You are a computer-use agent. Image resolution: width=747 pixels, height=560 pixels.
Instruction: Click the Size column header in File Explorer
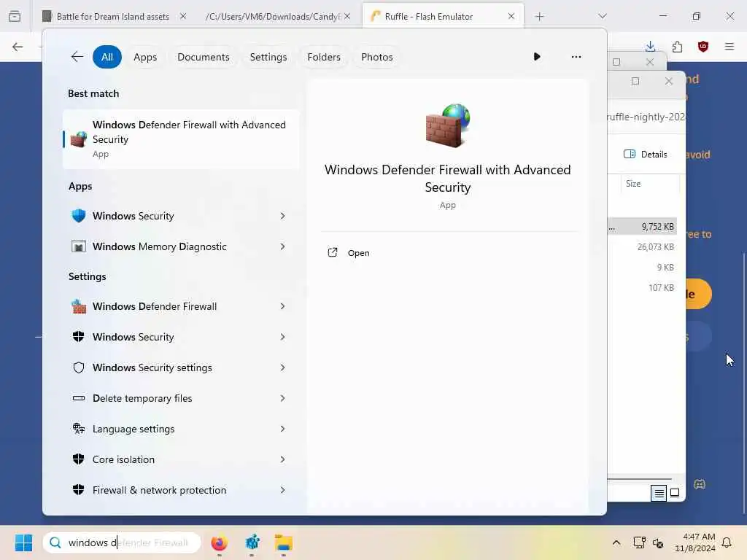pos(633,183)
